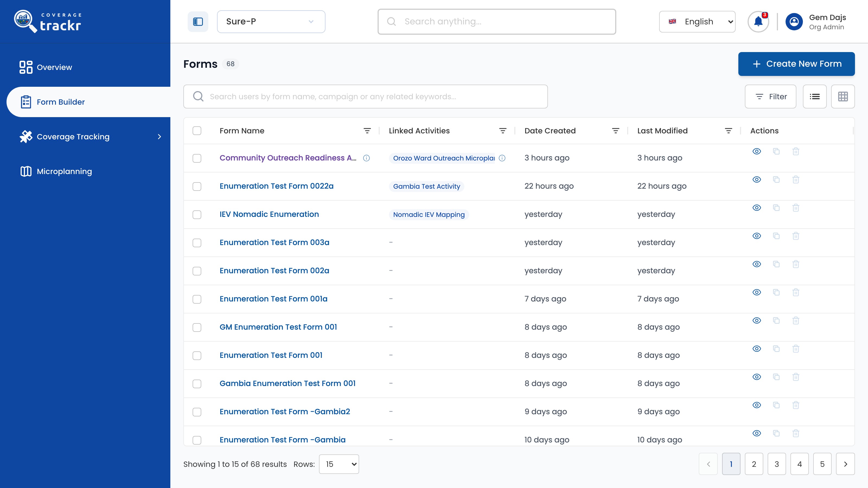
Task: Open the Gem Dajs profile avatar
Action: coord(794,22)
